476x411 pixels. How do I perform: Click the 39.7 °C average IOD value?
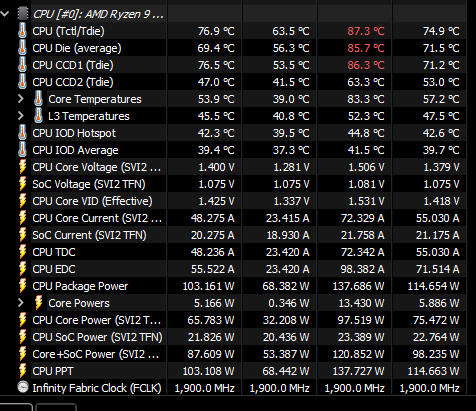tap(441, 150)
